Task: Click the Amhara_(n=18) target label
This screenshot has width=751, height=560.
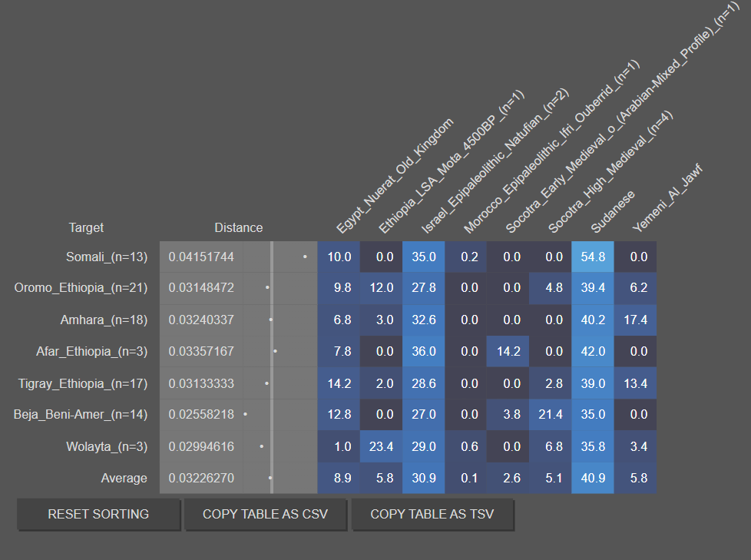Action: tap(104, 320)
